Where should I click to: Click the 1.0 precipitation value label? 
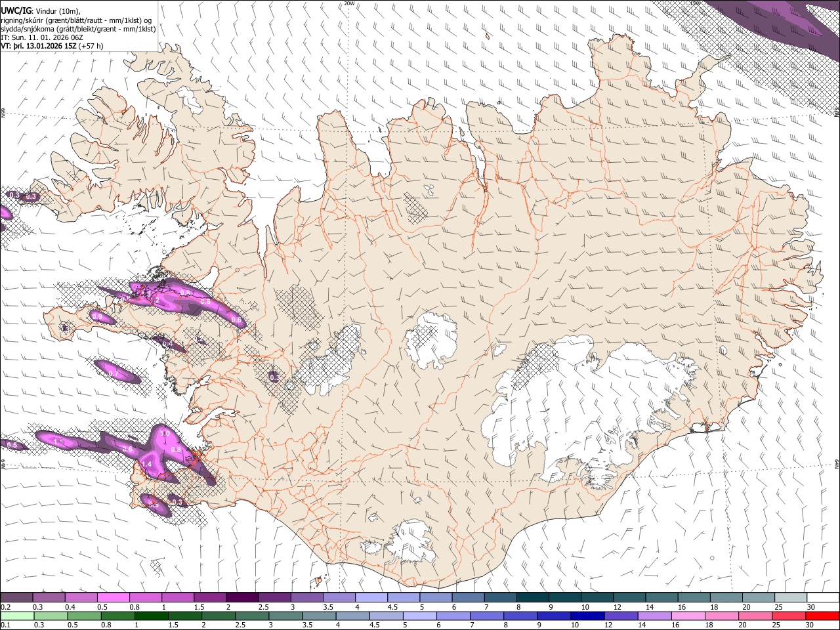click(x=165, y=434)
